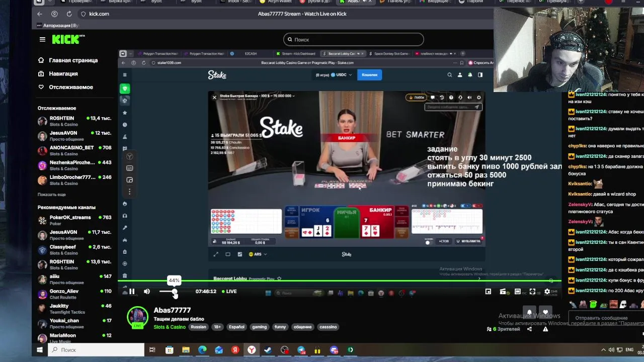644x362 pixels.
Task: Open File Explorer from taskbar
Action: (186, 350)
